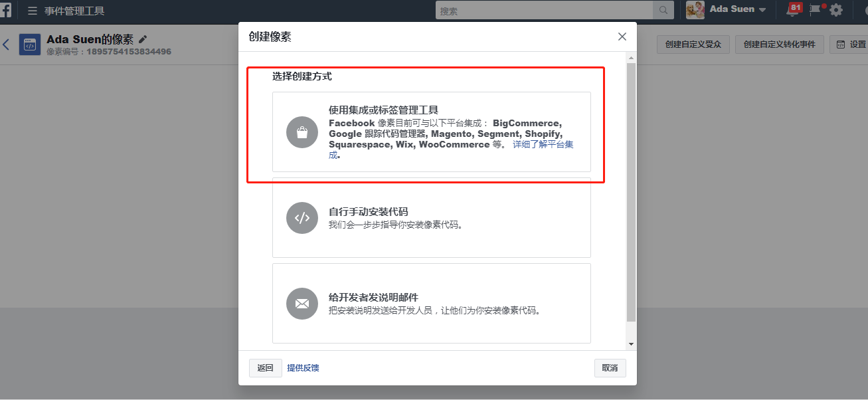Click the 创建自定义受众 button
Screen dimensions: 868x404
click(693, 45)
